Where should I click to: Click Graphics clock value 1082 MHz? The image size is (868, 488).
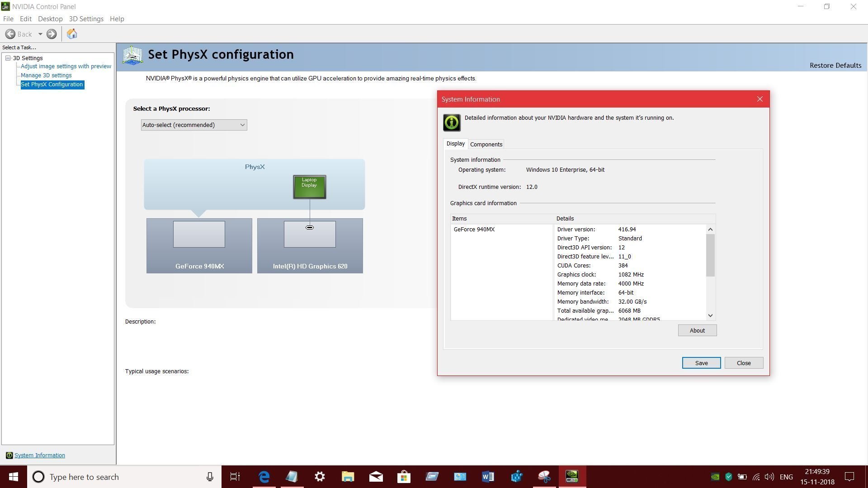click(631, 275)
